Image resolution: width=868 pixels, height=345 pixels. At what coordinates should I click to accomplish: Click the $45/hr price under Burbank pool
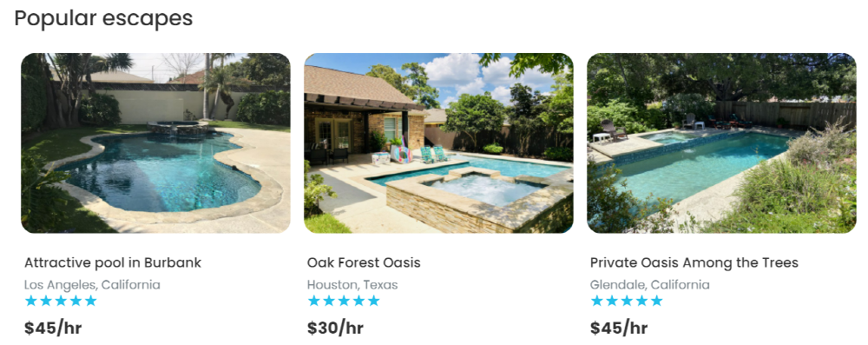(53, 328)
